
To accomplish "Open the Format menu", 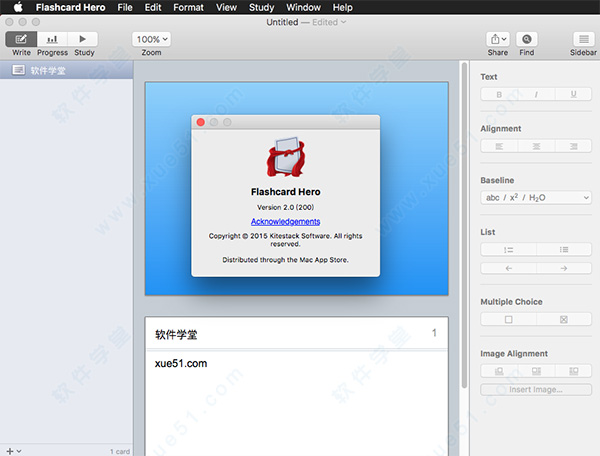I will pos(188,7).
